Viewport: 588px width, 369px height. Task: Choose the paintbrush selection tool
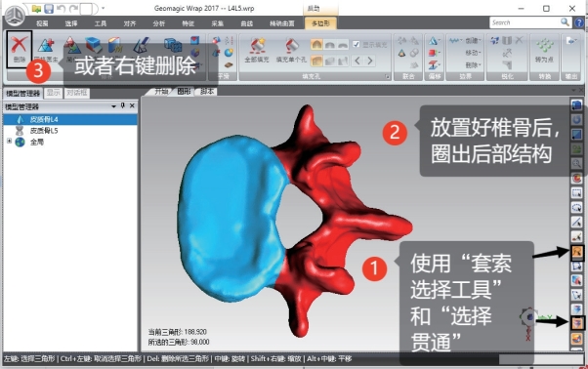(x=576, y=237)
